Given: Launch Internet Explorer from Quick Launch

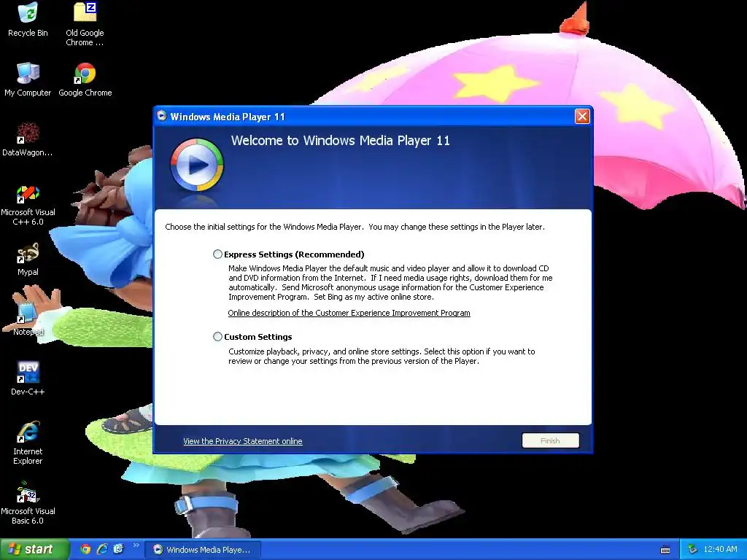Looking at the screenshot, I should point(102,549).
